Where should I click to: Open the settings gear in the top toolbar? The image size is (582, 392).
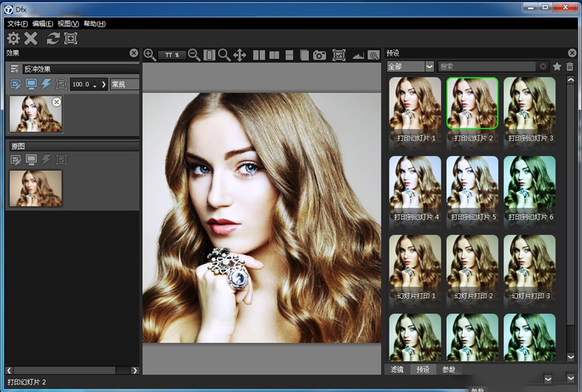click(x=13, y=38)
